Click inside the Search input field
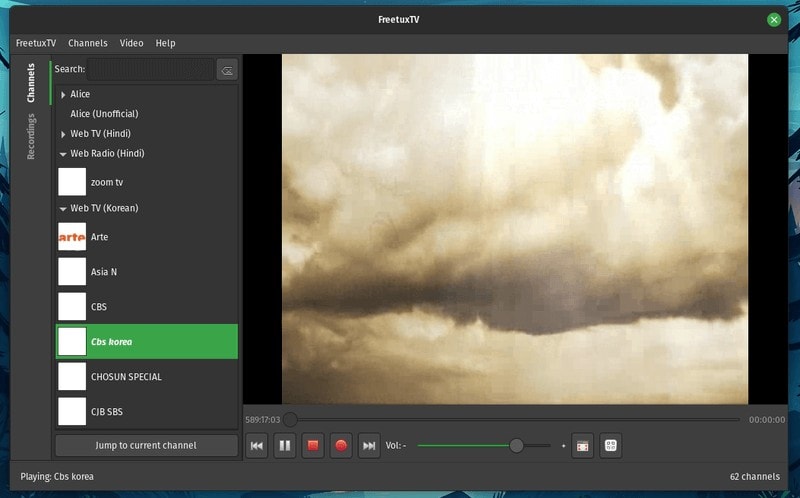The width and height of the screenshot is (800, 498). [x=151, y=69]
